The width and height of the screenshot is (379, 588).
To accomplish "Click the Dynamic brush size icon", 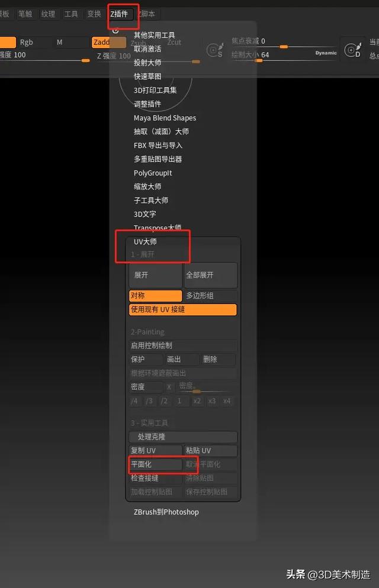I will pos(355,51).
